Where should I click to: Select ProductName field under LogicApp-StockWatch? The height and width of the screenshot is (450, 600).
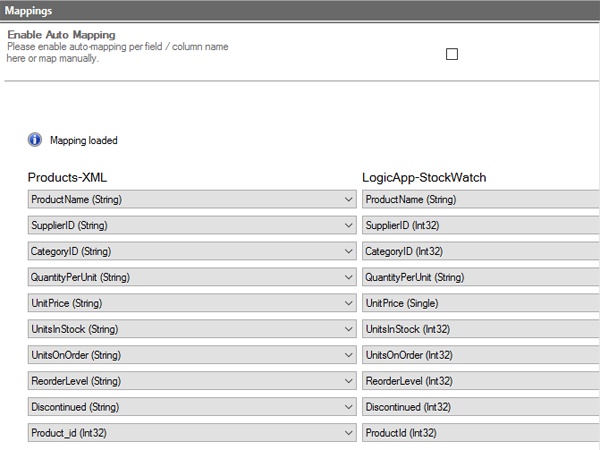click(x=480, y=200)
